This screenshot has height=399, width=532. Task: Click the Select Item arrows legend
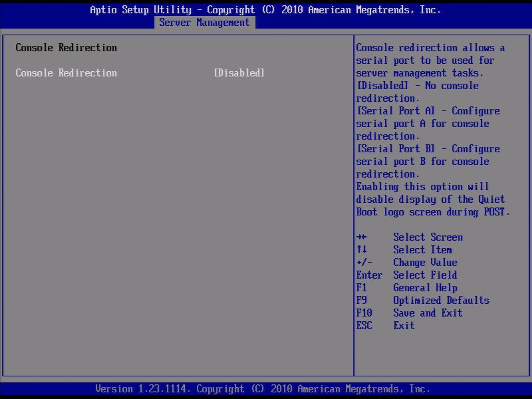[x=422, y=249]
